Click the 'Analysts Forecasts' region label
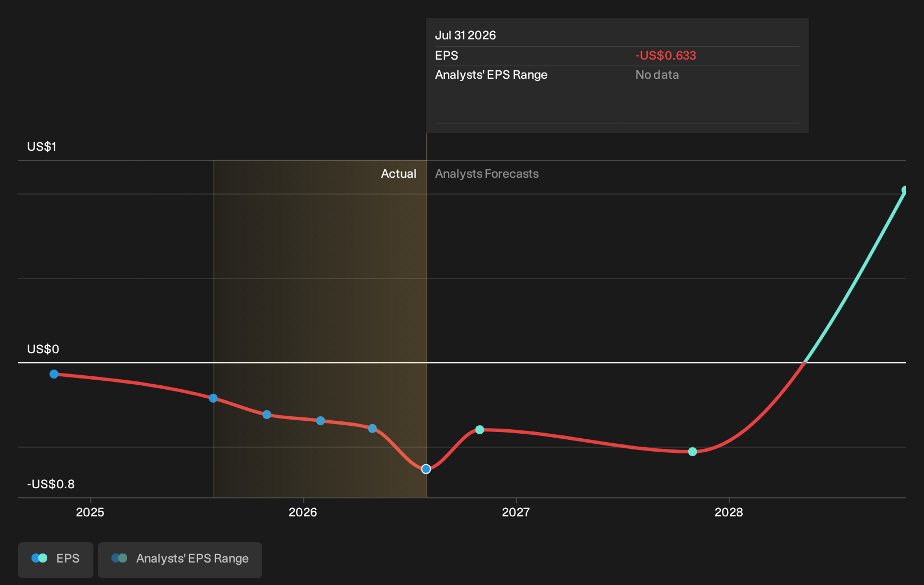924x585 pixels. [487, 174]
